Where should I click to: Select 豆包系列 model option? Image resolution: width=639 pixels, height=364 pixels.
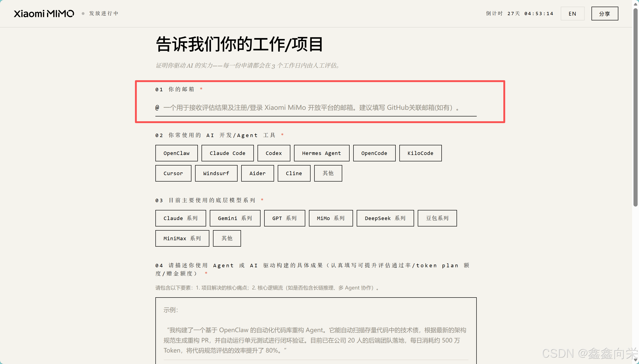pyautogui.click(x=437, y=218)
